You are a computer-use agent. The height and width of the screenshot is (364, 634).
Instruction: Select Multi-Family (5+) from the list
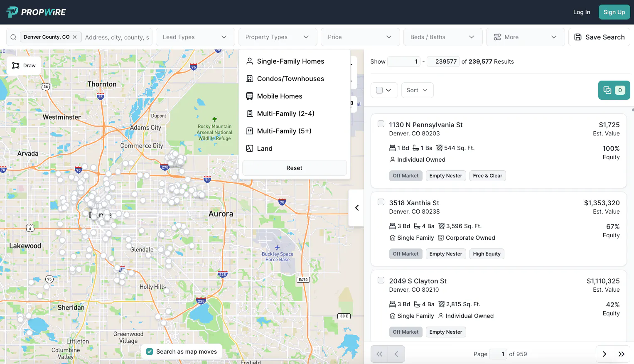[284, 131]
